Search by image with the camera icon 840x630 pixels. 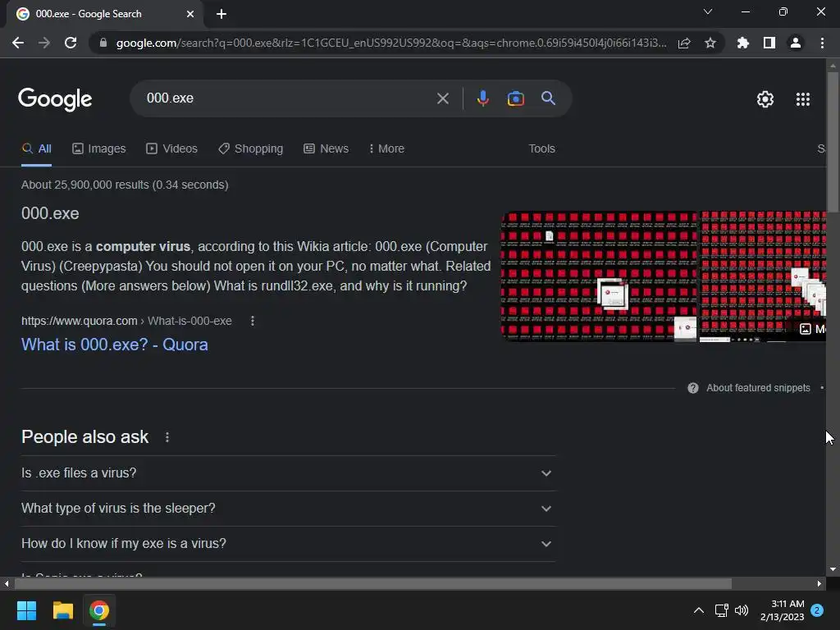(515, 98)
